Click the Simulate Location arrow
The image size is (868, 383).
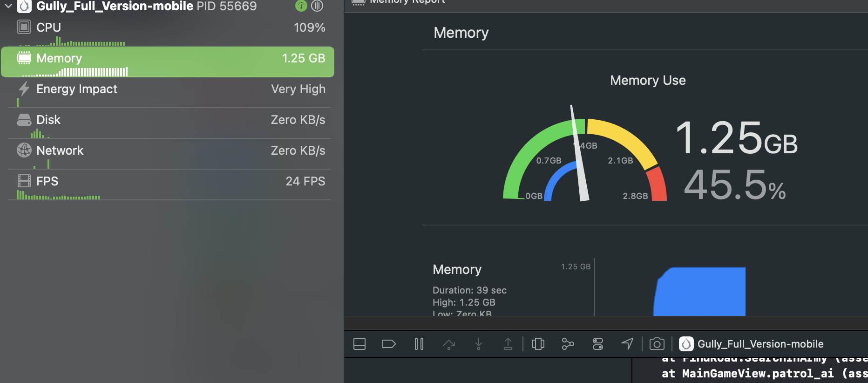tap(627, 344)
